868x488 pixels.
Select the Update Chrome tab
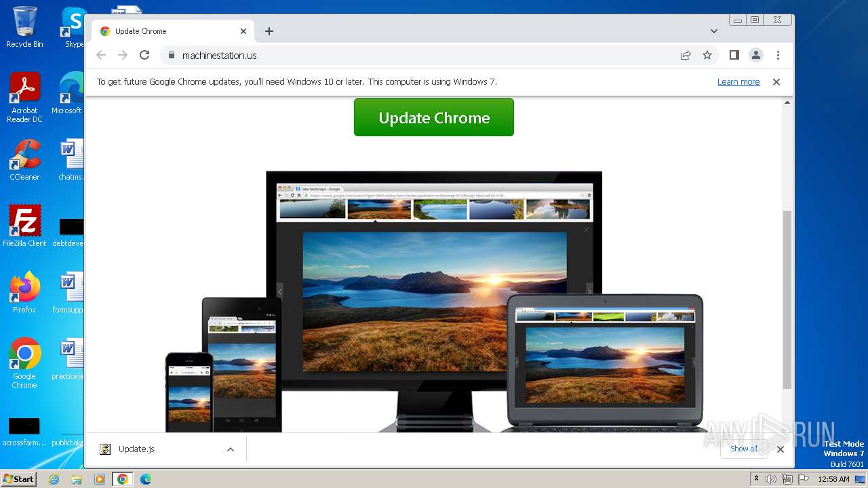click(x=173, y=31)
